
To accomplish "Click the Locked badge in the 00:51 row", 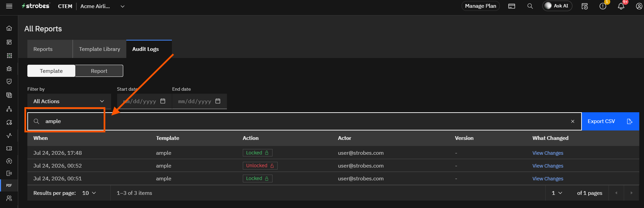I will (x=257, y=178).
